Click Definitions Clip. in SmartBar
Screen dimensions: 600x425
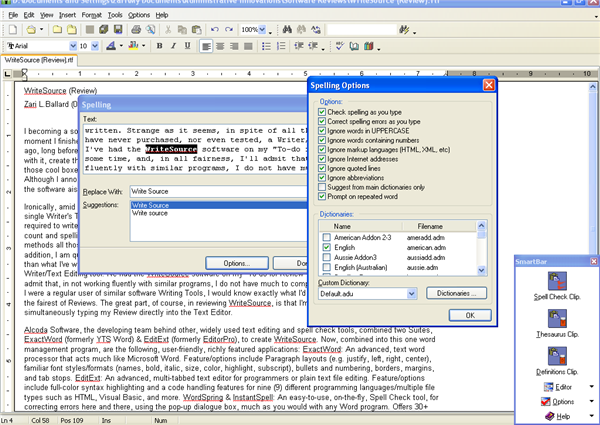[x=557, y=361]
